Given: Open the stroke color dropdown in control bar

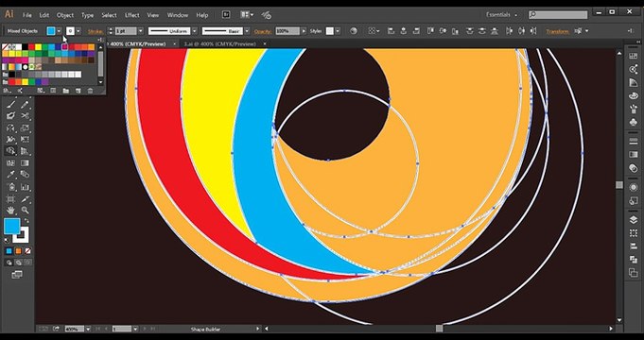Looking at the screenshot, I should 78,31.
